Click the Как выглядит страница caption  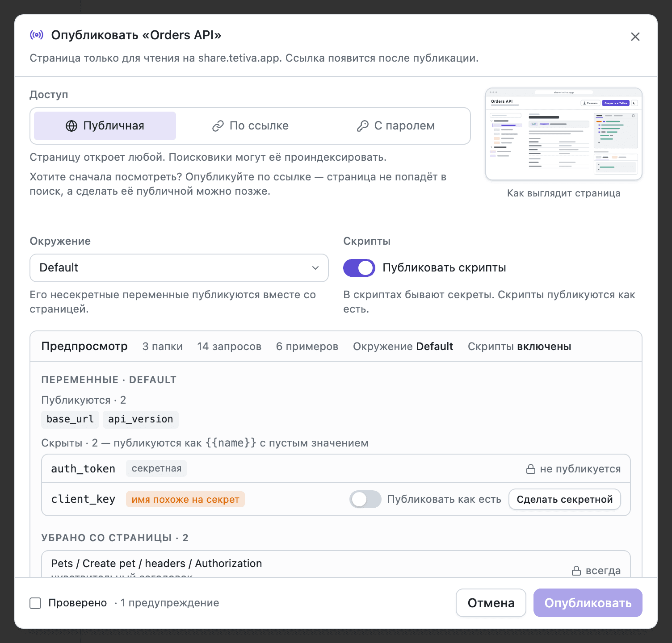(563, 193)
